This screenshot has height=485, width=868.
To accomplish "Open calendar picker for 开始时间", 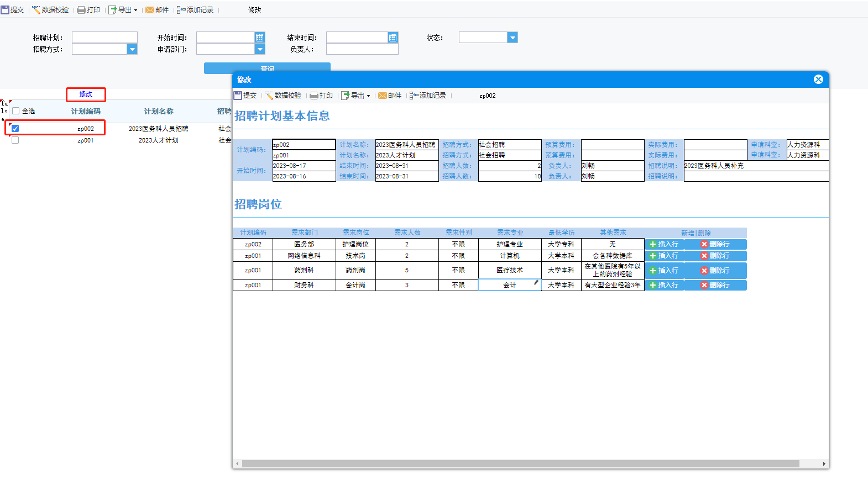I will tap(260, 38).
